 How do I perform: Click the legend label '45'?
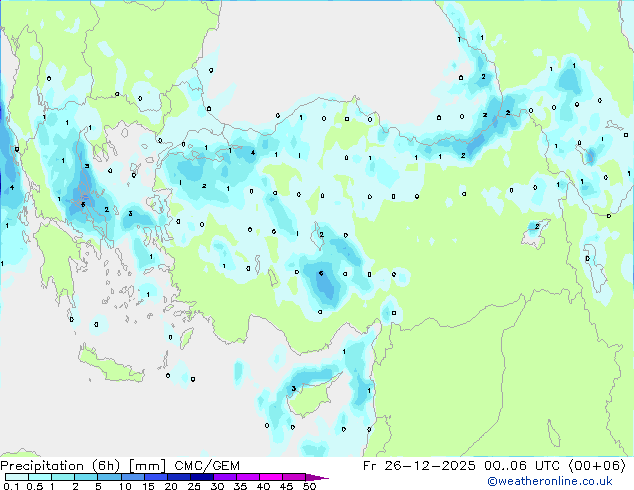[x=286, y=486]
